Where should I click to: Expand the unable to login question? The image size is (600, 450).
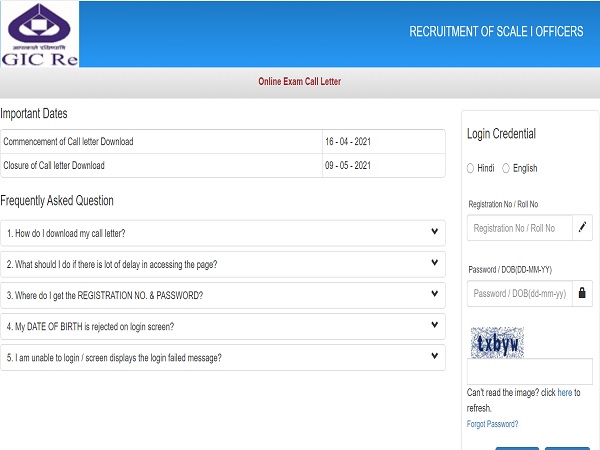pyautogui.click(x=222, y=357)
